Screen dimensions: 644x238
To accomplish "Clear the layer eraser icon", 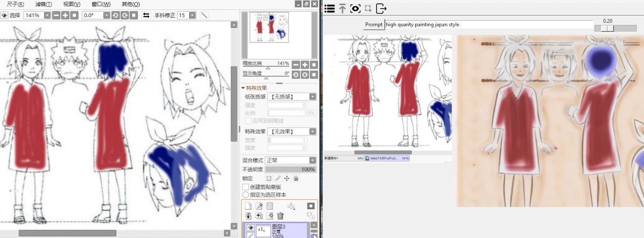I will 270,216.
